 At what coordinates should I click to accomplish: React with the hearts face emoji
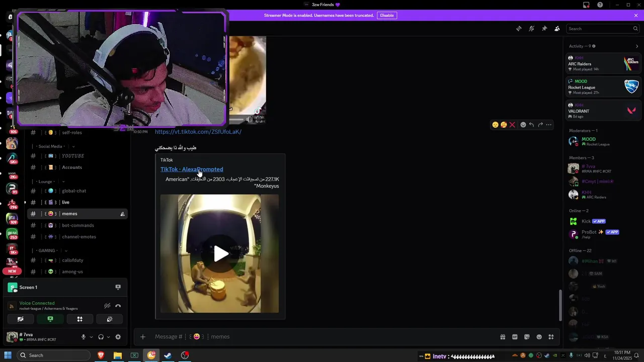[x=504, y=125]
